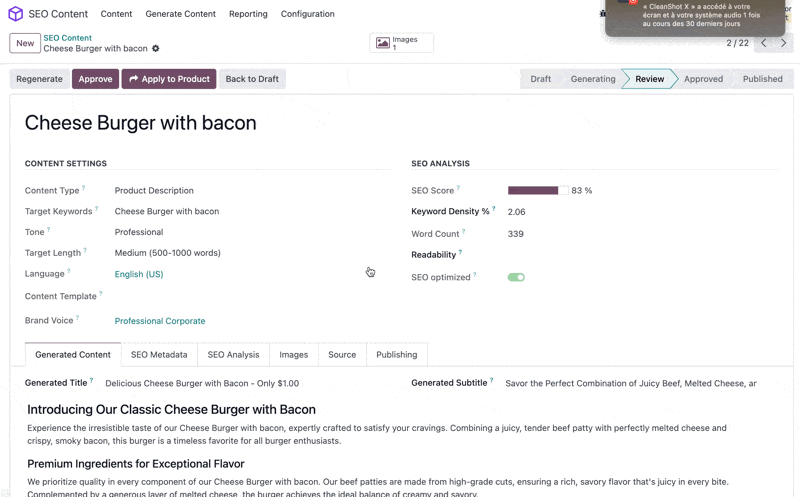Click the Content Type help tooltip icon

tap(84, 188)
